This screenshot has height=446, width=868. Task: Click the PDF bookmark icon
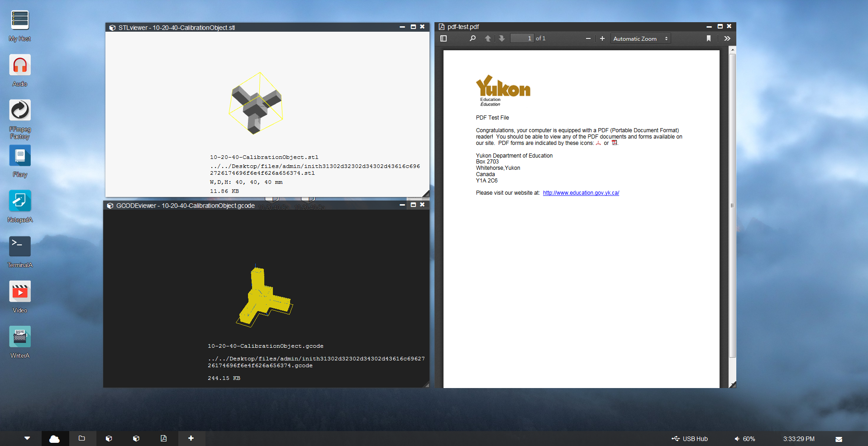(x=709, y=38)
